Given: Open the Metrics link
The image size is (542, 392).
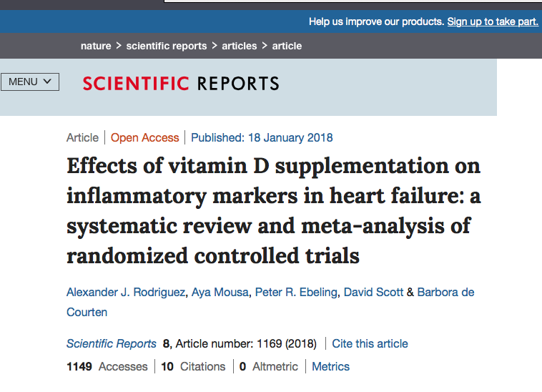Looking at the screenshot, I should (x=330, y=366).
